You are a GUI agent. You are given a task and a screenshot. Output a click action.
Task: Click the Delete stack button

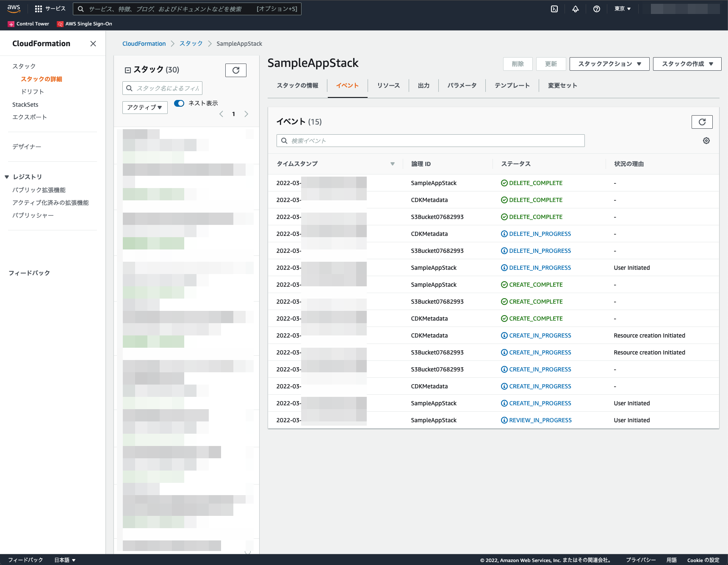point(518,64)
